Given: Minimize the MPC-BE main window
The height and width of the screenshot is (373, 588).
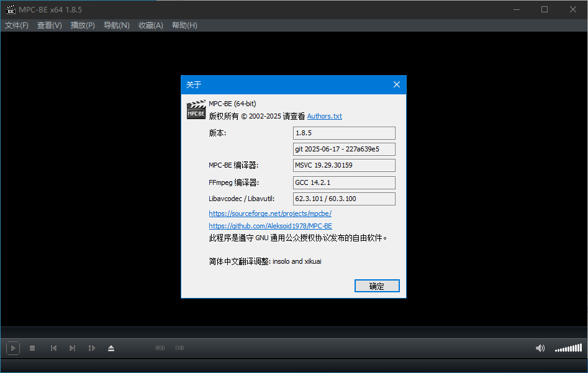Looking at the screenshot, I should [517, 10].
